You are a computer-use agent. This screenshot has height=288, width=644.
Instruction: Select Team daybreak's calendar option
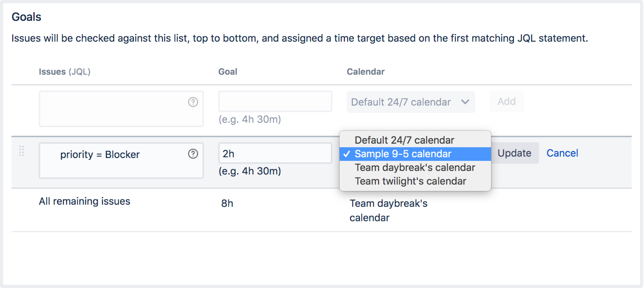[415, 167]
